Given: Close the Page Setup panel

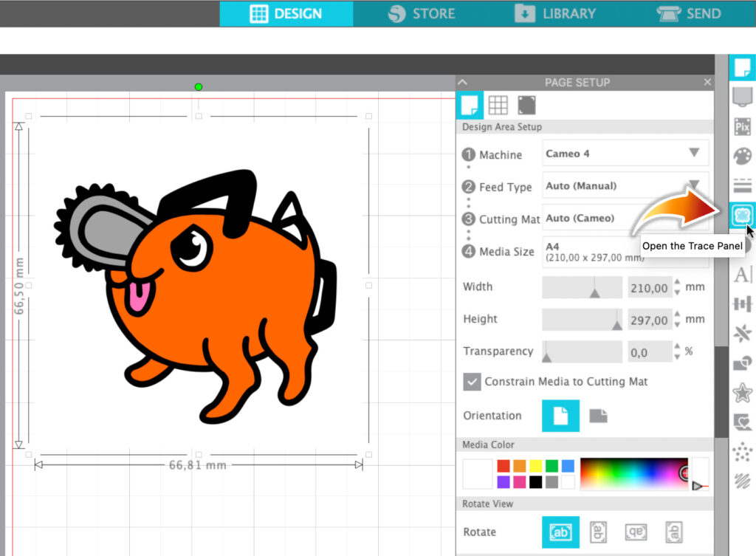Looking at the screenshot, I should 707,82.
